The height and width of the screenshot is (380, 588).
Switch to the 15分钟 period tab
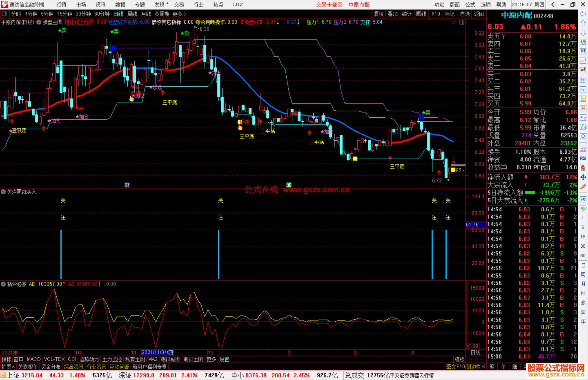tap(65, 14)
